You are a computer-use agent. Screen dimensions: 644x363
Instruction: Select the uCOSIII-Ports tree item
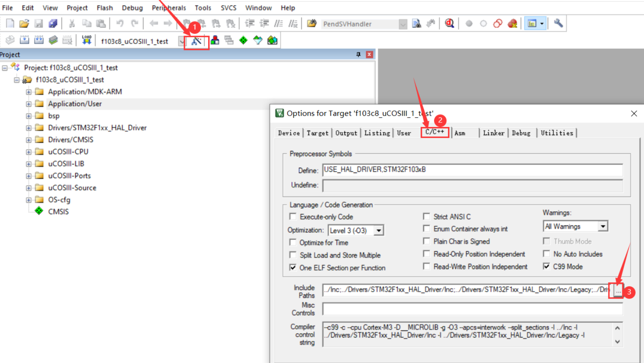pyautogui.click(x=69, y=176)
